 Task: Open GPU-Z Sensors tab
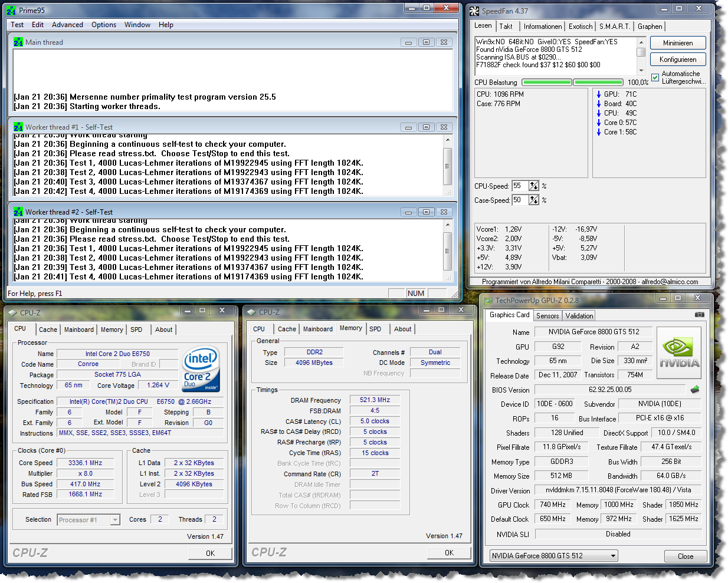pyautogui.click(x=547, y=316)
